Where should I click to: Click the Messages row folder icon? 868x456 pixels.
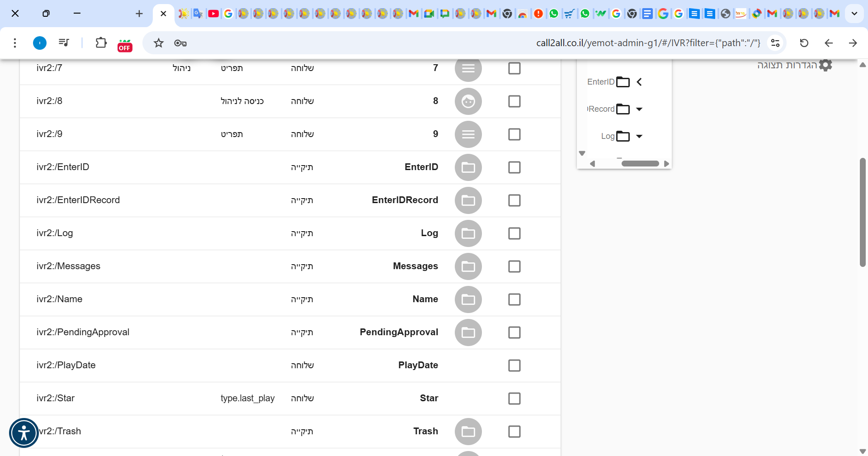coord(468,266)
